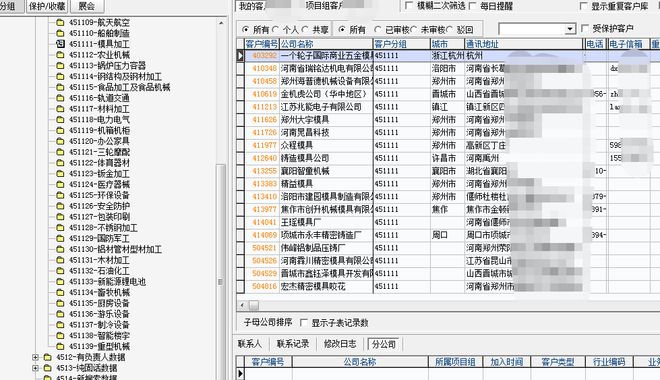Open the 分公司 tab
This screenshot has height=380, width=660.
tap(384, 344)
